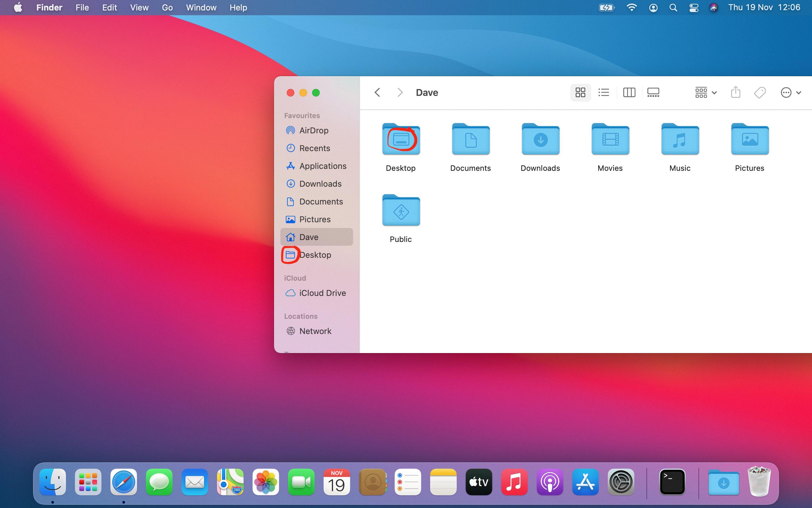Open Maps from the Dock
The height and width of the screenshot is (508, 812).
coord(230,482)
